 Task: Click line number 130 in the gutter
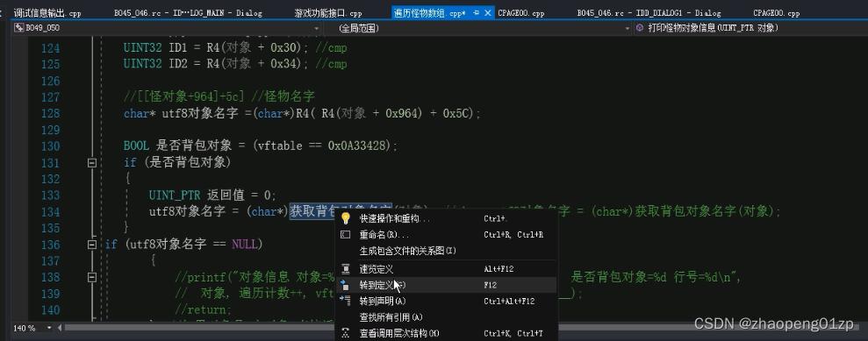tap(50, 146)
